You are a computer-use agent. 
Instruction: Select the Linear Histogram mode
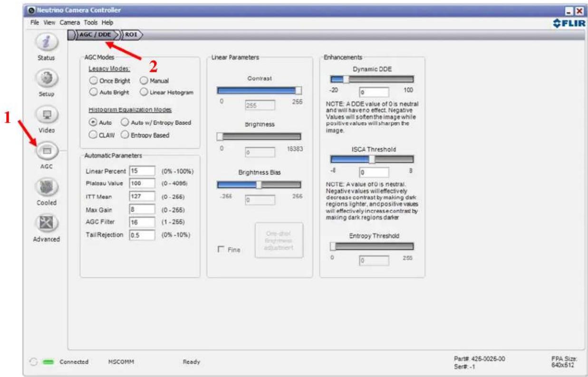144,92
